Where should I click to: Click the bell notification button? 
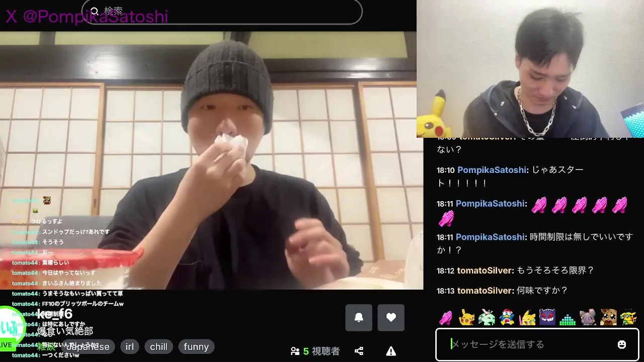359,317
